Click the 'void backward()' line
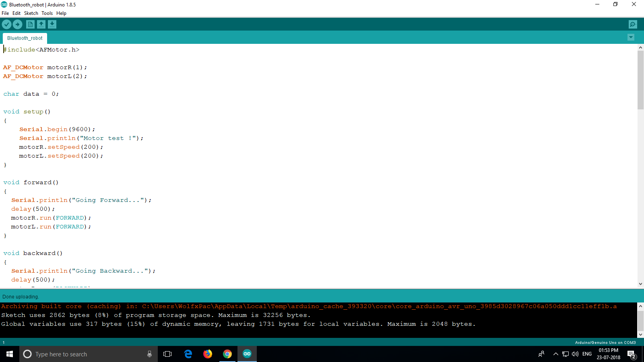The width and height of the screenshot is (644, 362). click(x=33, y=253)
